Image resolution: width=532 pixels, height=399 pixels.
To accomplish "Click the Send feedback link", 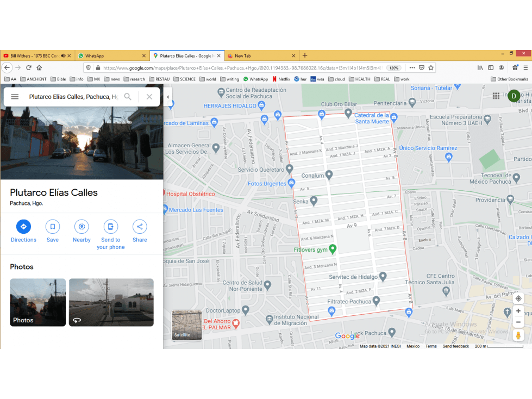I will 456,346.
